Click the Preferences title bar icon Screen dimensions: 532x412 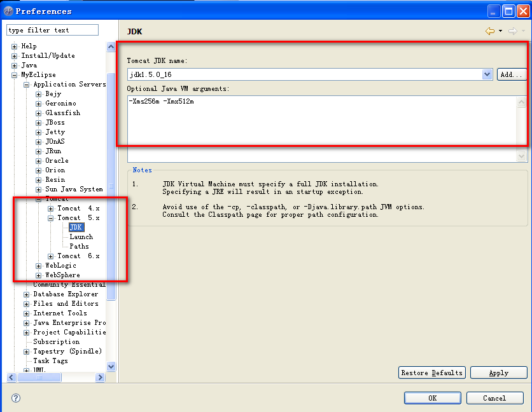(8, 11)
